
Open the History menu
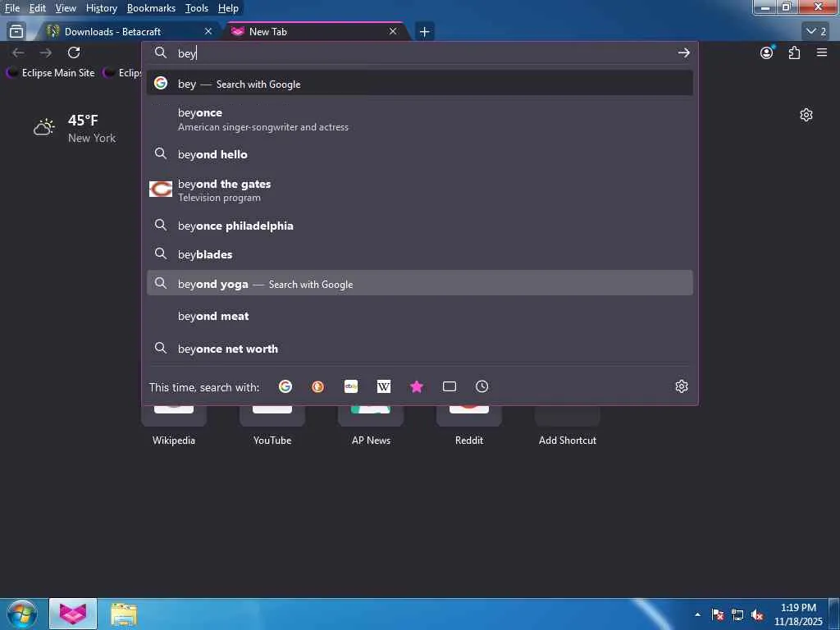(x=101, y=8)
